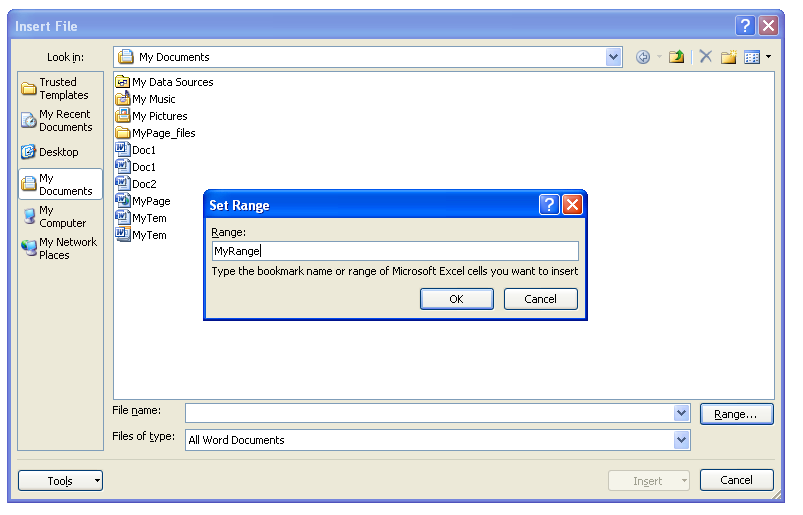Image resolution: width=803 pixels, height=515 pixels.
Task: Open the File name dropdown arrow
Action: (681, 413)
